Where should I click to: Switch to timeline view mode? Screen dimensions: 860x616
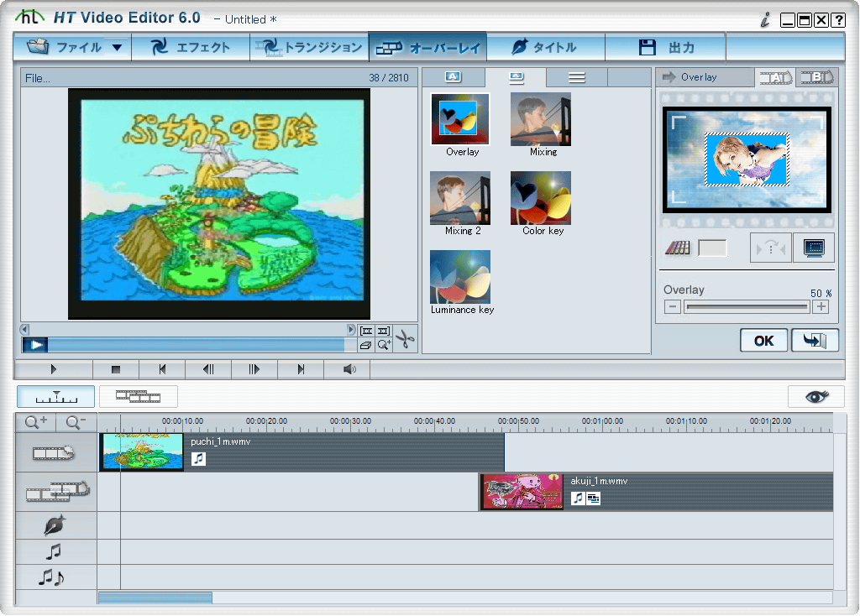point(56,396)
